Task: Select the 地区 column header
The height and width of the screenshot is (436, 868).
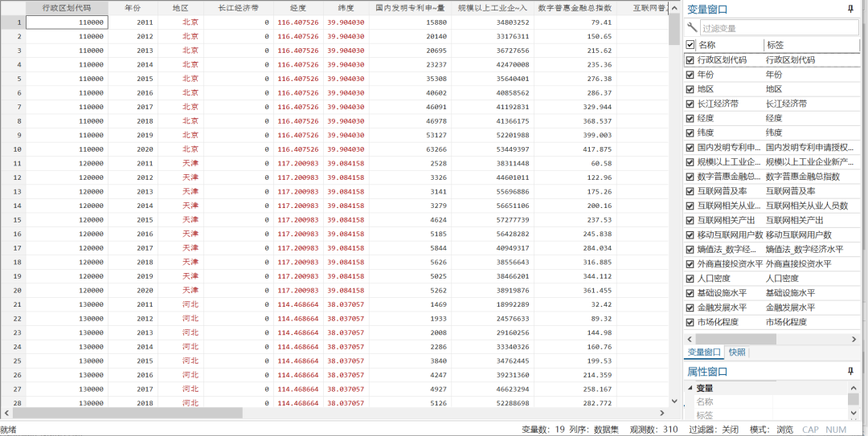Action: click(181, 8)
